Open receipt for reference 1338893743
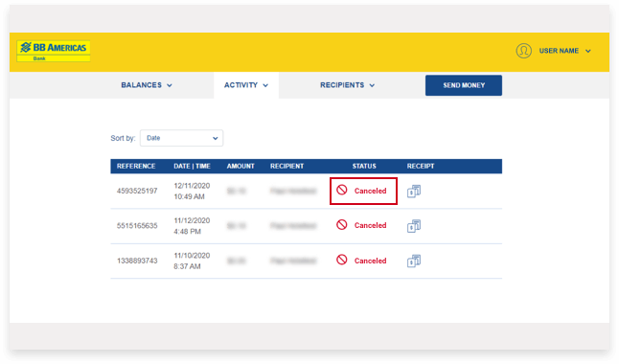619x364 pixels. [414, 261]
